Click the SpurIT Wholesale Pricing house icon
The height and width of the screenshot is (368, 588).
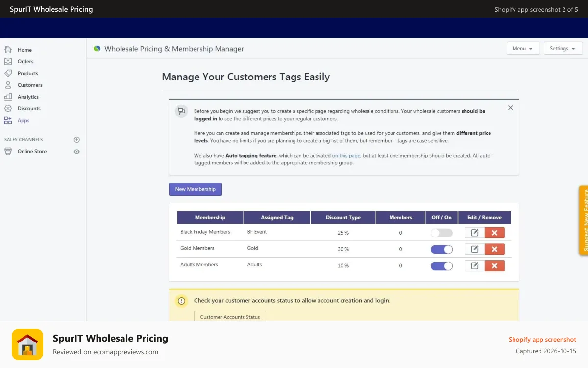coord(27,344)
